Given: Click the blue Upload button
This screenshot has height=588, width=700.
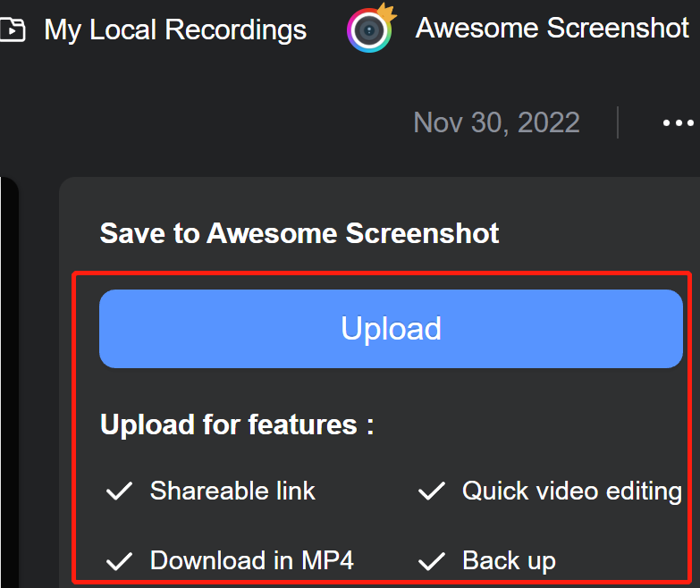Looking at the screenshot, I should [x=391, y=329].
